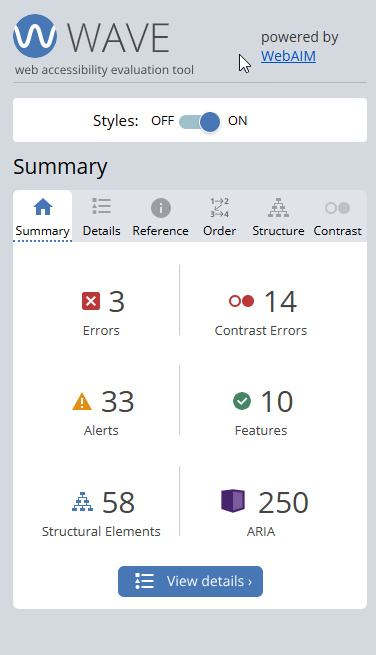The height and width of the screenshot is (655, 376).
Task: Click the purple ARIA cube icon
Action: 233,500
